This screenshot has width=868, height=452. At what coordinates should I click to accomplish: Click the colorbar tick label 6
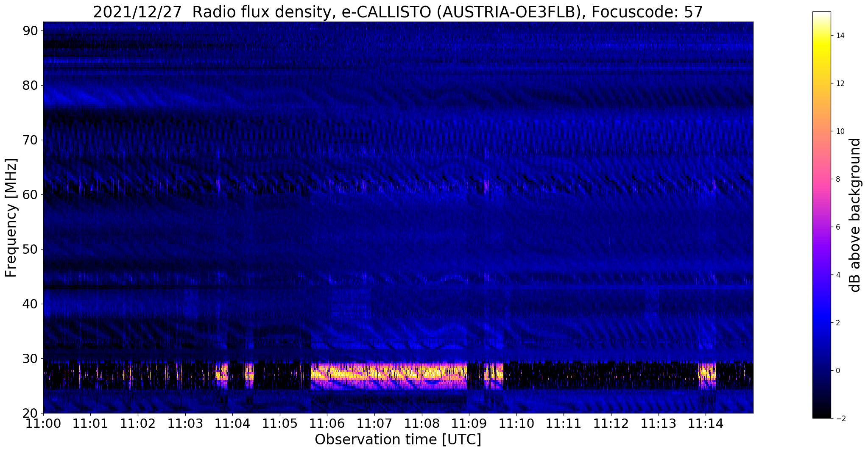tap(837, 227)
